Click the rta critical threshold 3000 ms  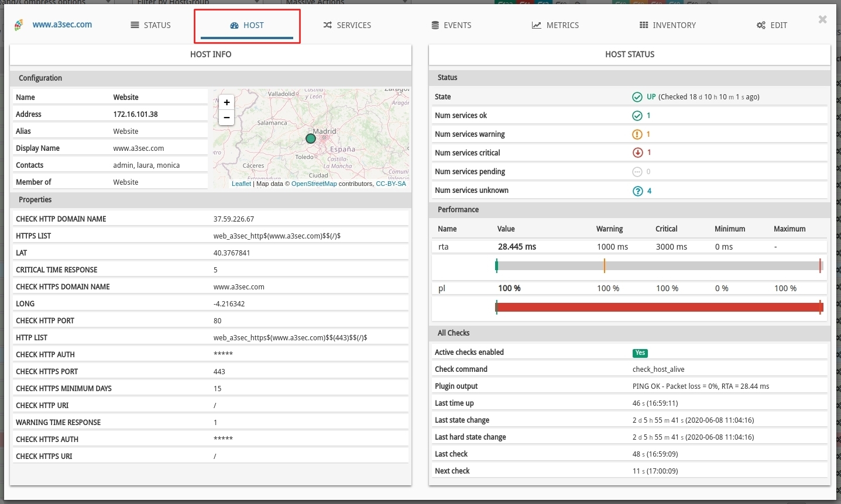pos(671,247)
